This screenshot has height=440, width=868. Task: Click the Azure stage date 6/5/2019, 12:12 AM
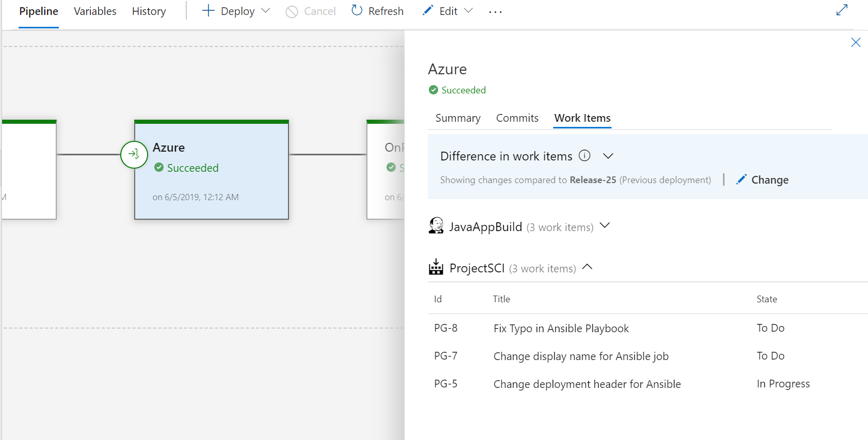tap(196, 197)
